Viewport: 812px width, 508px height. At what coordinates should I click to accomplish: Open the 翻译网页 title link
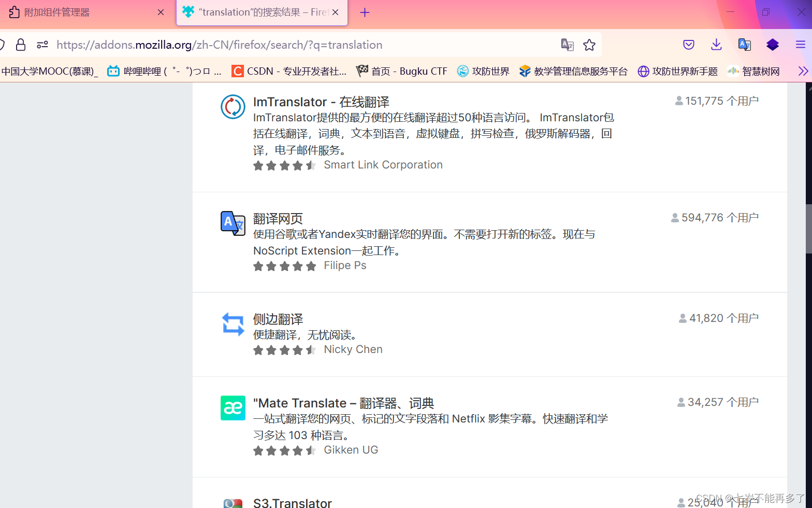[278, 218]
